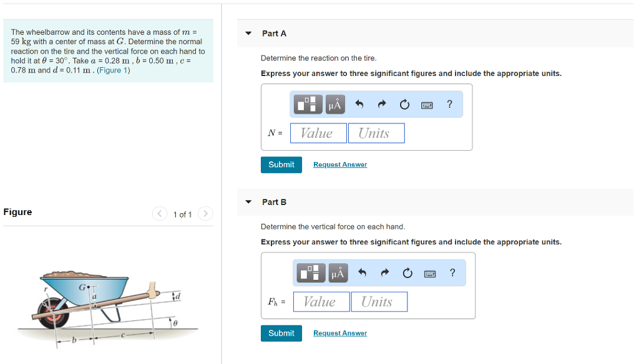This screenshot has width=639, height=364.
Task: Go to previous figure
Action: coord(159,214)
